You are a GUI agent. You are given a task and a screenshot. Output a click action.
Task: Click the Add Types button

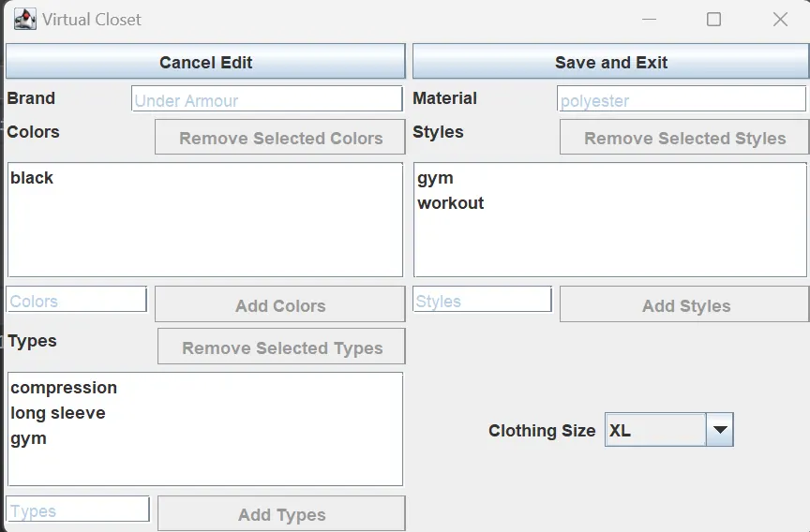(281, 514)
